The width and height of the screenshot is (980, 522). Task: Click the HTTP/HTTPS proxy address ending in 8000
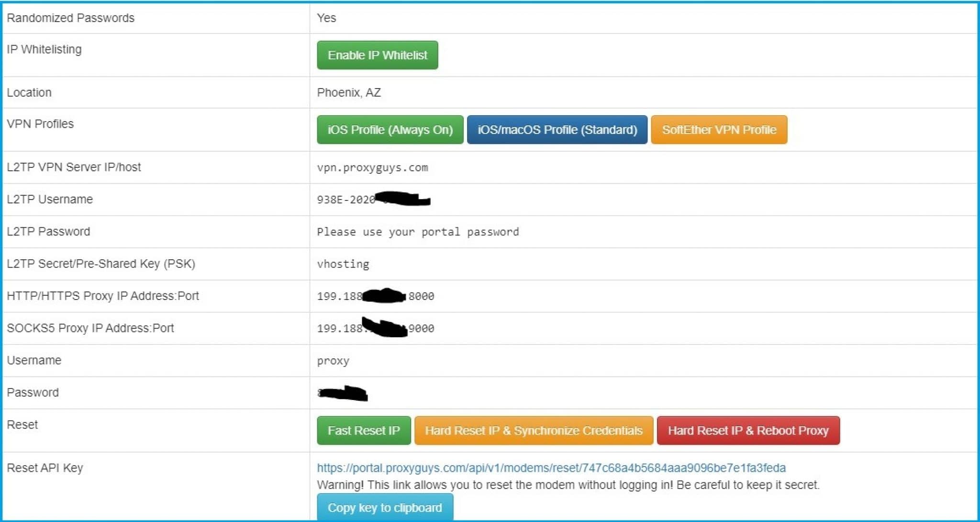(375, 296)
